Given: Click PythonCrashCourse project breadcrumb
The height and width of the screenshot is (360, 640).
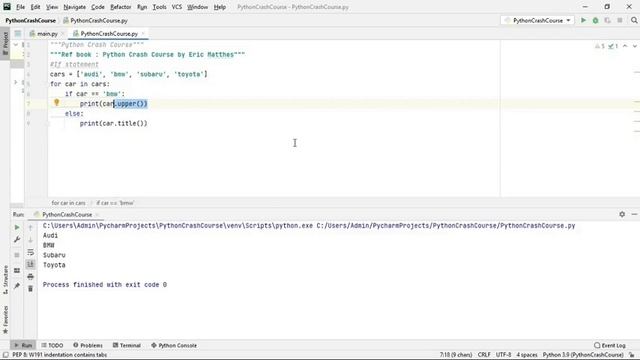Looking at the screenshot, I should point(31,20).
